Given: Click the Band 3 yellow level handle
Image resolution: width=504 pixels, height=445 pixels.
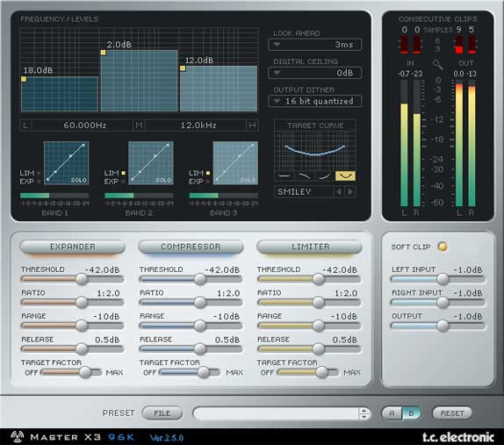Looking at the screenshot, I should click(x=183, y=68).
